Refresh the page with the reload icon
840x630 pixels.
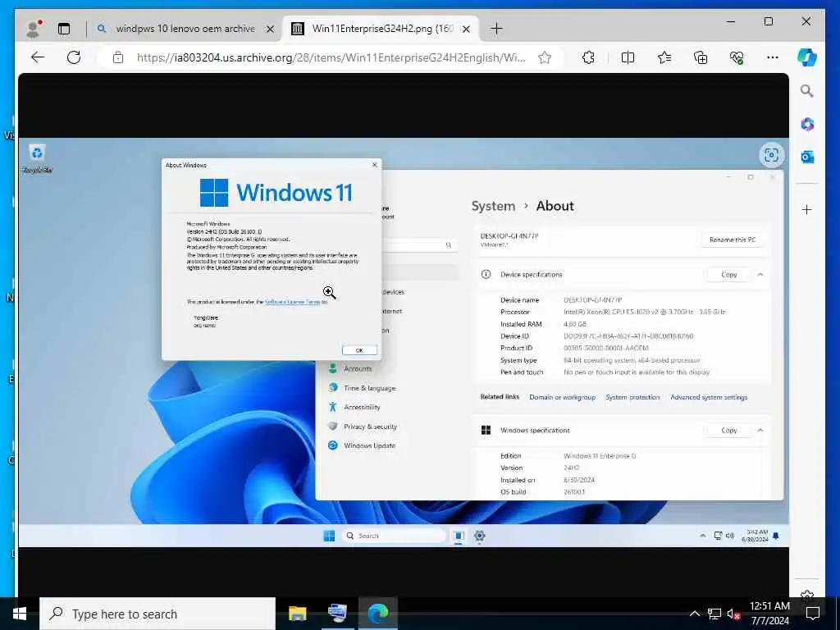click(x=74, y=57)
